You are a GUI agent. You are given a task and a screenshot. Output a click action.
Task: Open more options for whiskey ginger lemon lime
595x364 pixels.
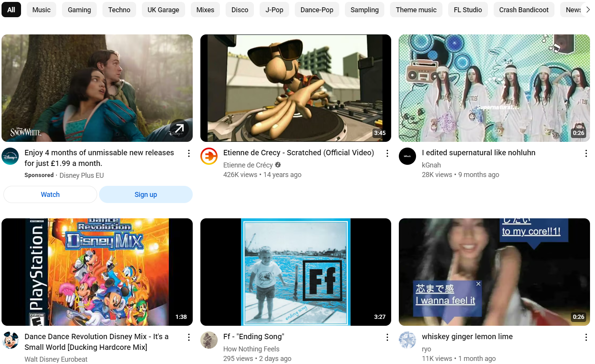[586, 337]
